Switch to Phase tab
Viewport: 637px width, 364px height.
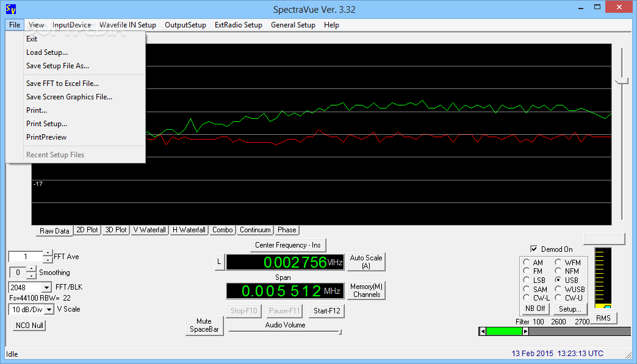tap(287, 230)
